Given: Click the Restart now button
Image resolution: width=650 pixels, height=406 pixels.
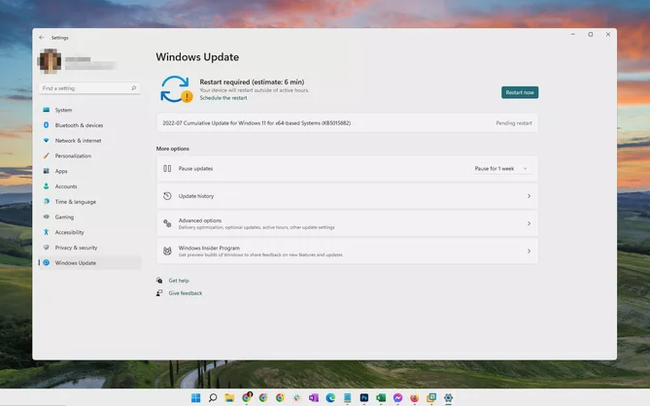Looking at the screenshot, I should click(x=519, y=92).
